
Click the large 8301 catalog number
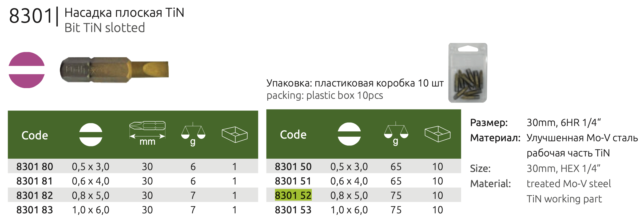coord(31,16)
